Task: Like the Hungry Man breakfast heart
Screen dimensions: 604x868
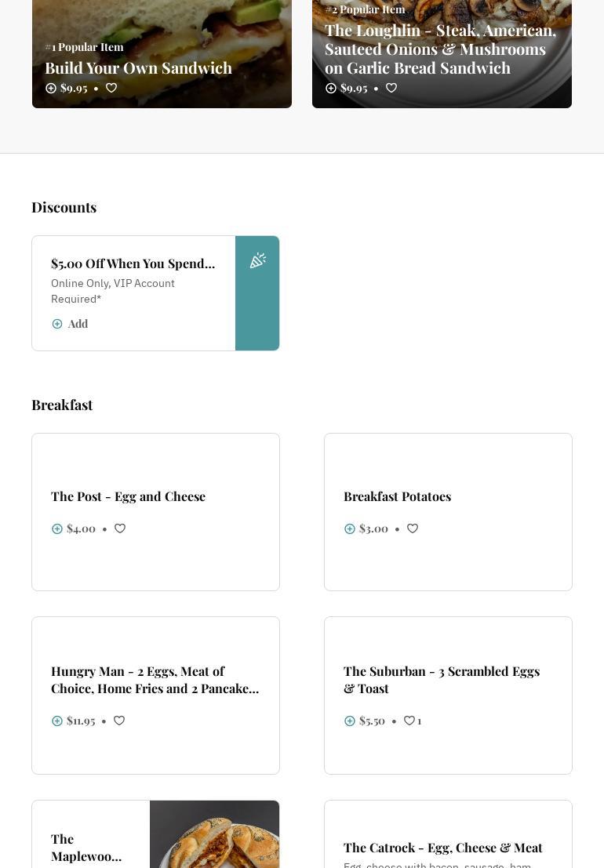Action: point(119,721)
